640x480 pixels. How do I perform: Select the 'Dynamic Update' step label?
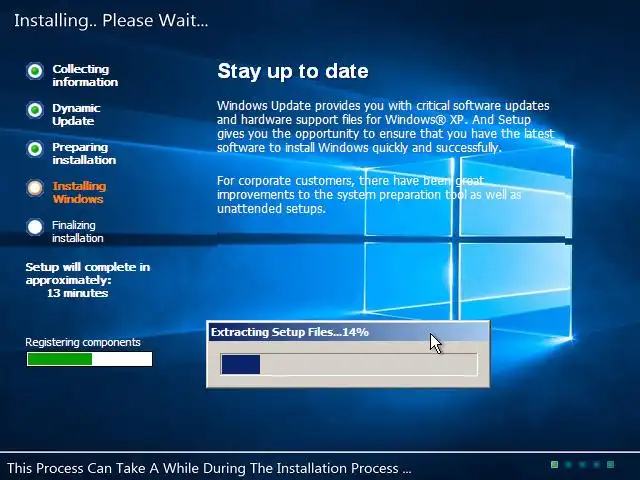[76, 115]
